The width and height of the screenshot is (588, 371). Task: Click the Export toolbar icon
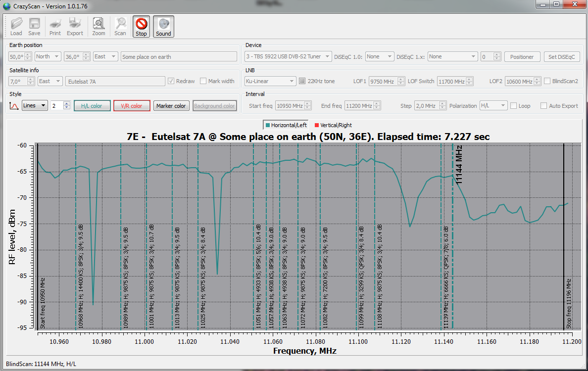(75, 27)
